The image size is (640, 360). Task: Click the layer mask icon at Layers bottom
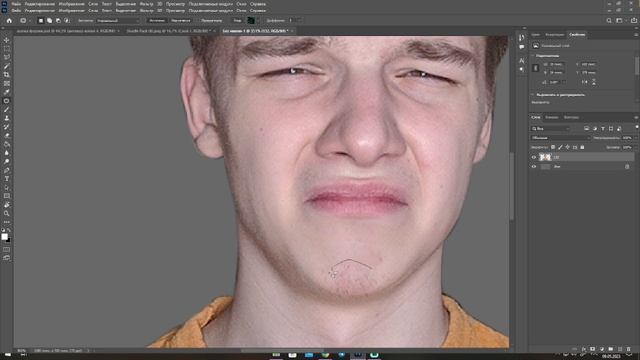tap(593, 349)
